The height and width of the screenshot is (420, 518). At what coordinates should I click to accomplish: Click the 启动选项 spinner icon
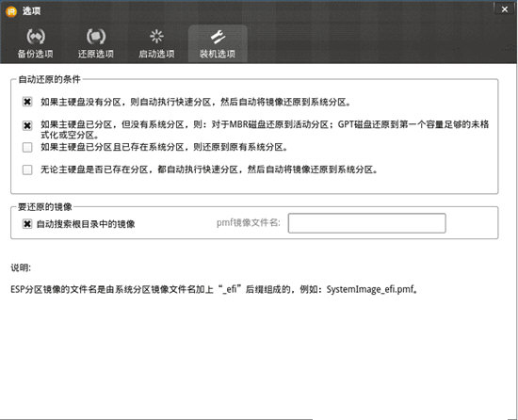[x=156, y=37]
